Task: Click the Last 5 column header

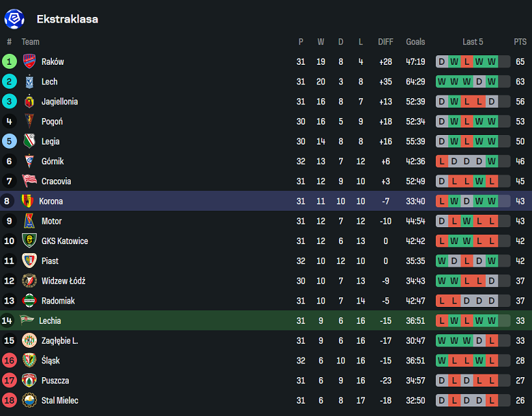Action: point(472,42)
